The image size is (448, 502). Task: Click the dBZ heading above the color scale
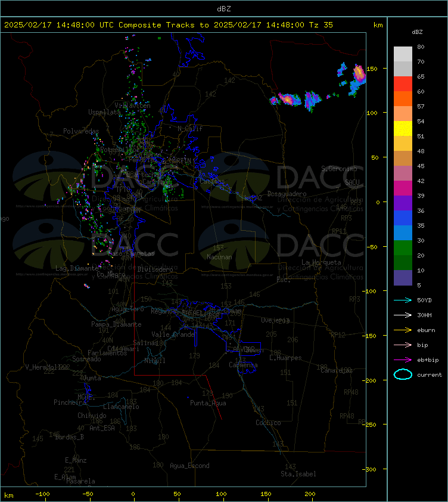point(417,32)
